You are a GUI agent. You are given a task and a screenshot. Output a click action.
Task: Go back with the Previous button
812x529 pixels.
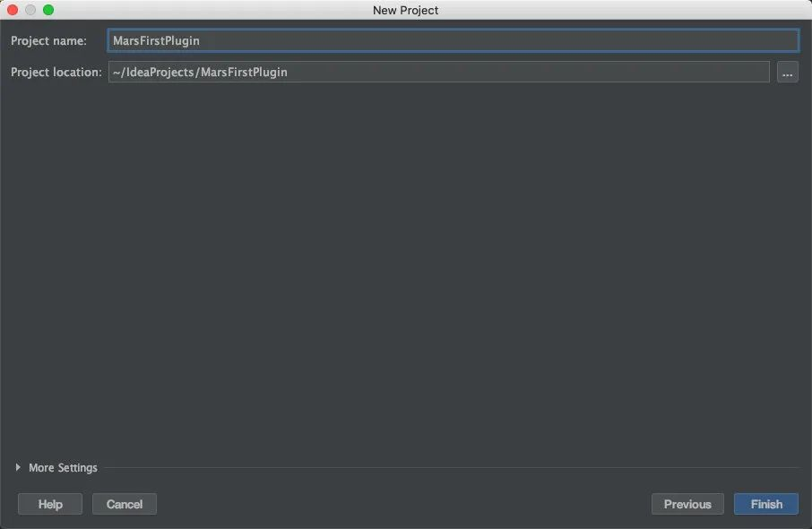(687, 503)
